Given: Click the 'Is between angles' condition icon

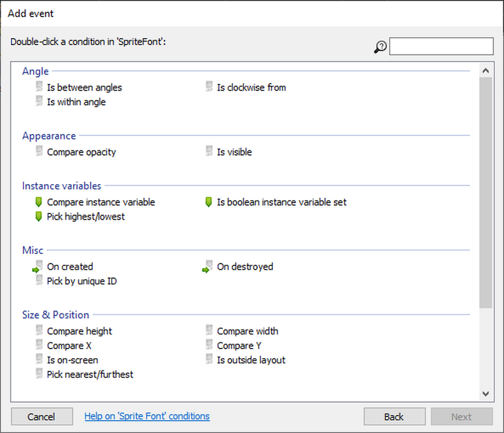Looking at the screenshot, I should pos(39,87).
